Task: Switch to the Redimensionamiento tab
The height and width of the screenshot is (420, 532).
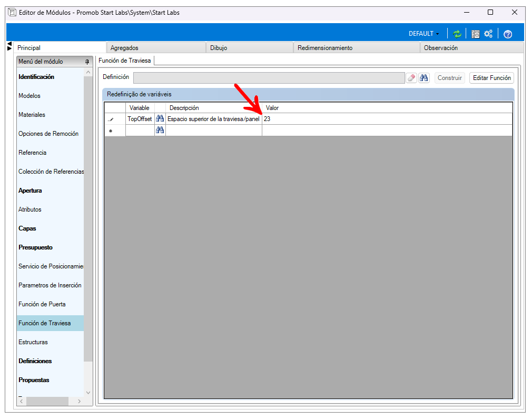Action: click(x=357, y=48)
